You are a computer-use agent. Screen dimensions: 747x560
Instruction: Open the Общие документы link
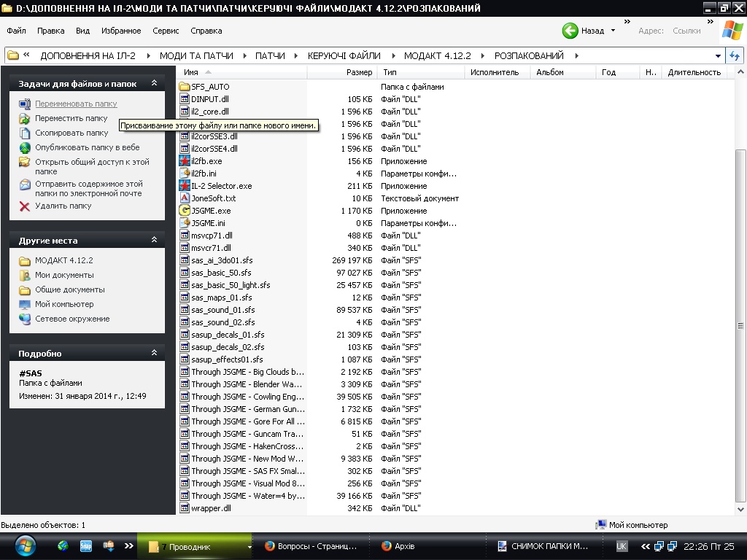click(69, 289)
